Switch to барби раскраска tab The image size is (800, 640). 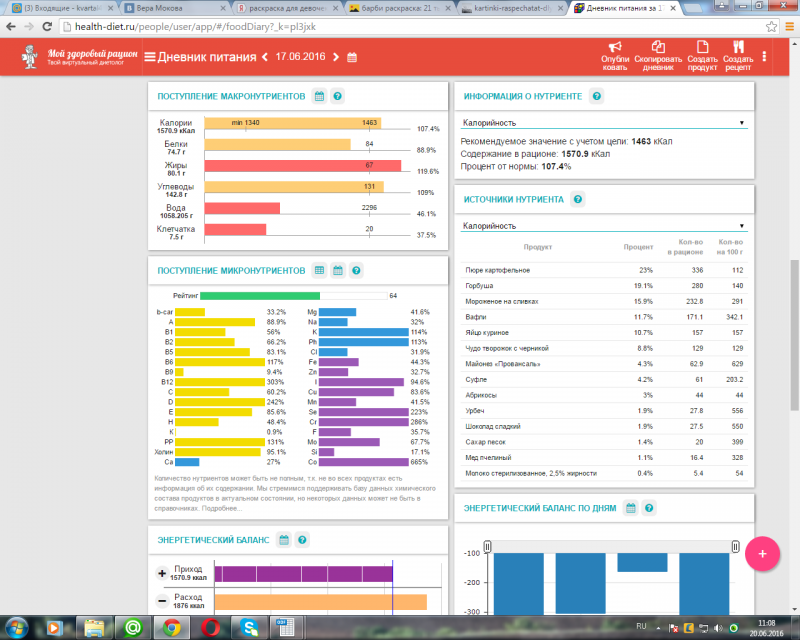(401, 8)
